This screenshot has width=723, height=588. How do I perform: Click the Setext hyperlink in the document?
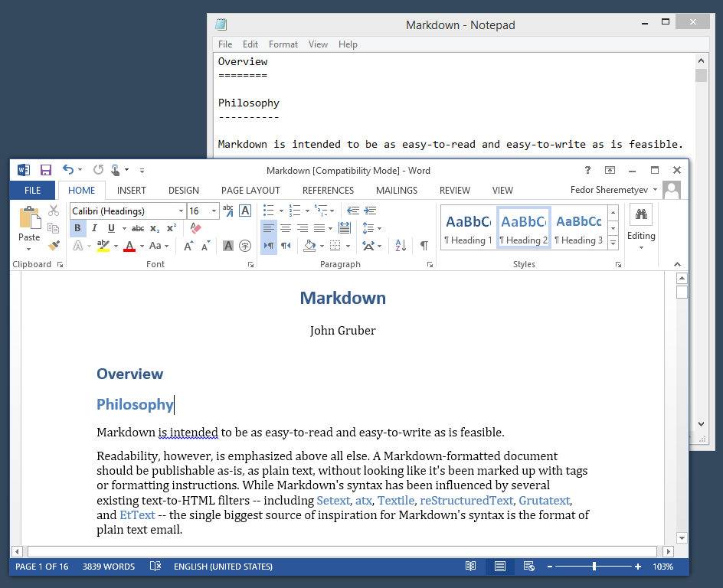(333, 500)
